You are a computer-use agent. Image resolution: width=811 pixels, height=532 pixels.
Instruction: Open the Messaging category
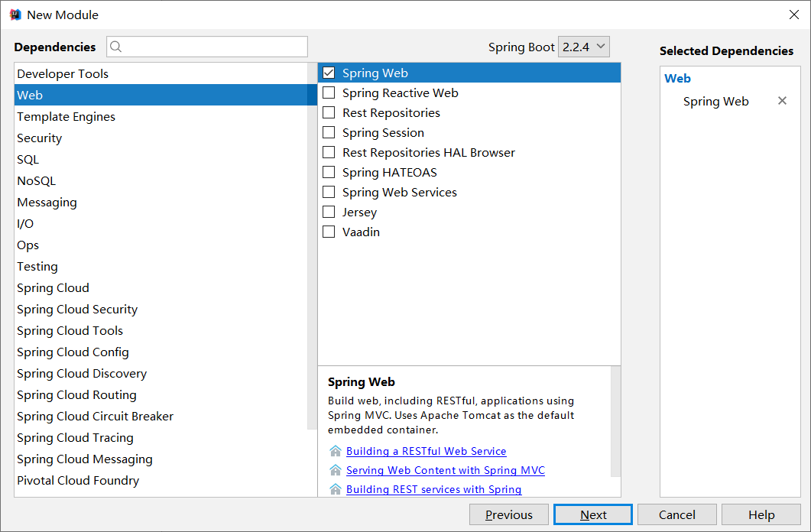(161, 202)
